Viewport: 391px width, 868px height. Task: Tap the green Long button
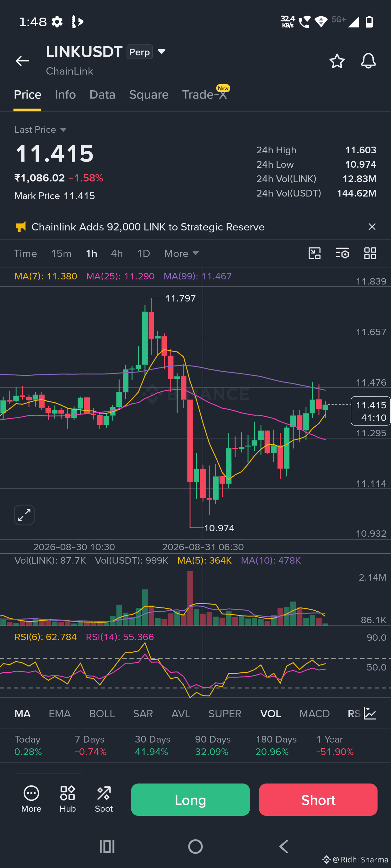190,800
